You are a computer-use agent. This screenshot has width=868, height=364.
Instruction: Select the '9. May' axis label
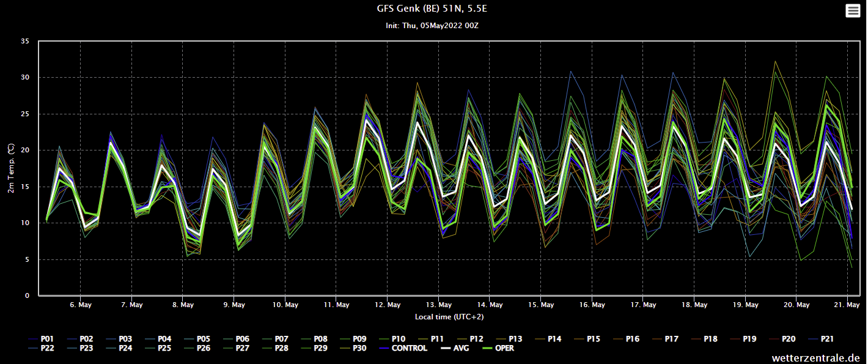pos(234,305)
